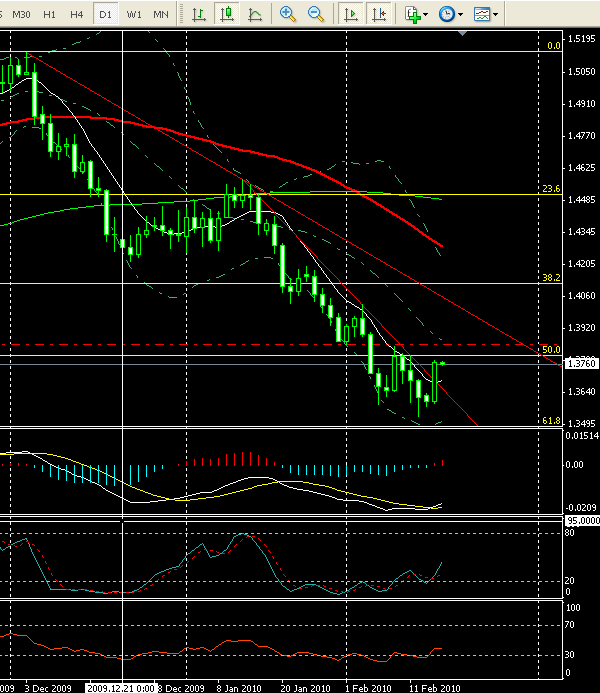Click the stochastic 20 level label
This screenshot has width=600, height=693.
570,581
